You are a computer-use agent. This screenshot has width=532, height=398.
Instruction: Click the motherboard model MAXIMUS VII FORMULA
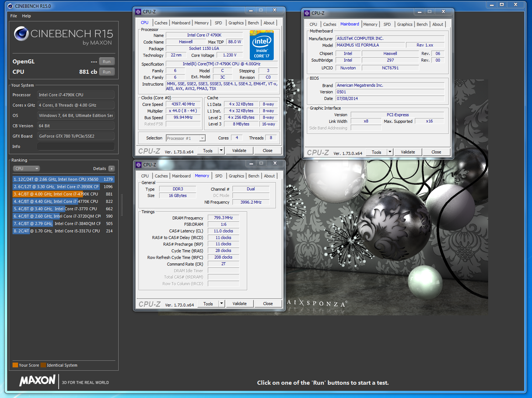(x=370, y=45)
